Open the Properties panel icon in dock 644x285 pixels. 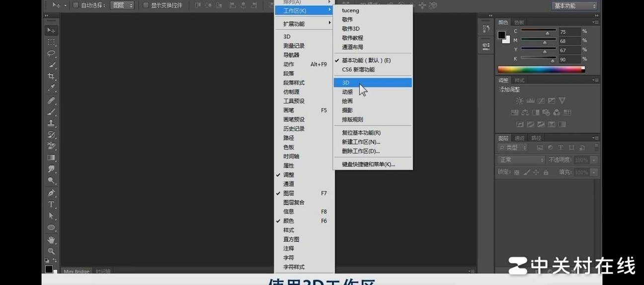click(486, 46)
